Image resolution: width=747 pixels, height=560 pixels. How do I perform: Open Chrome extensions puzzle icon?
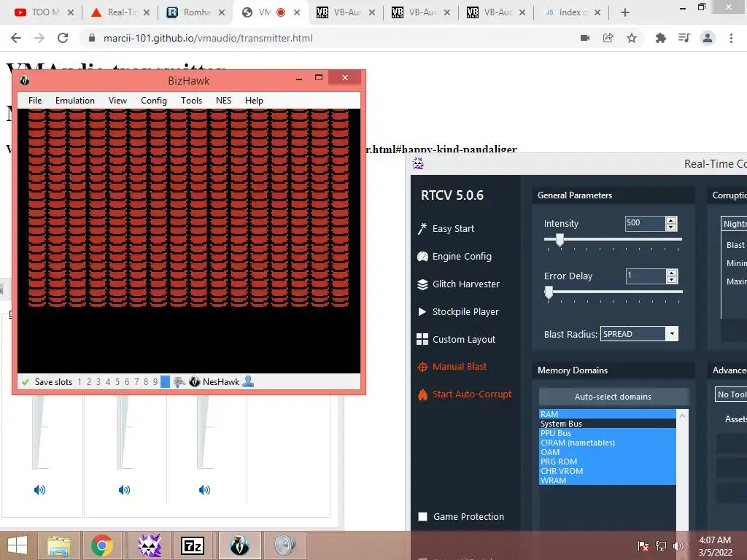660,38
